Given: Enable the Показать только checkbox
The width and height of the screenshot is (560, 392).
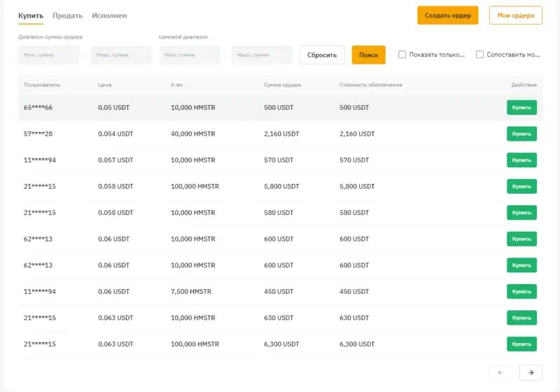Looking at the screenshot, I should (x=402, y=55).
